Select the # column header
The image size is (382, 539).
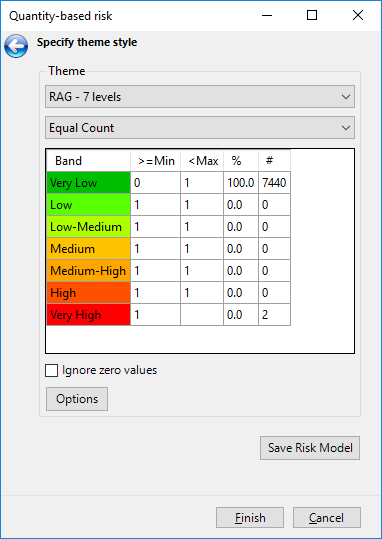click(x=274, y=161)
